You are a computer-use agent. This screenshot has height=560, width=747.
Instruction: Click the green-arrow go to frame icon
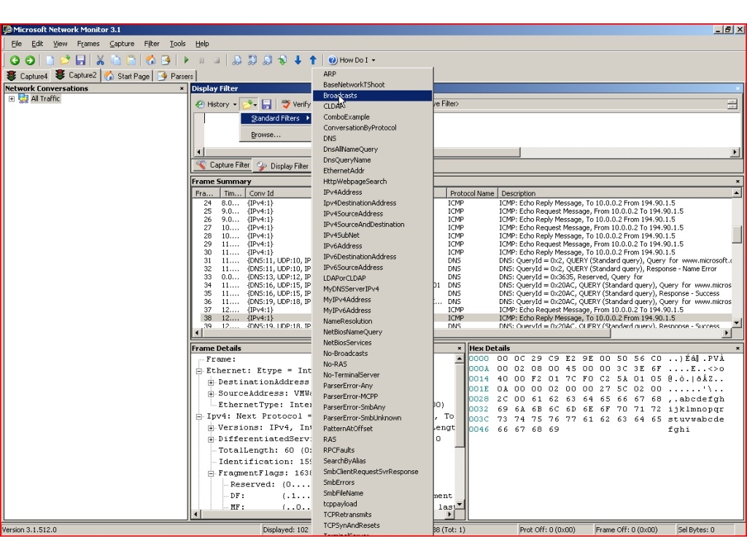(x=282, y=60)
